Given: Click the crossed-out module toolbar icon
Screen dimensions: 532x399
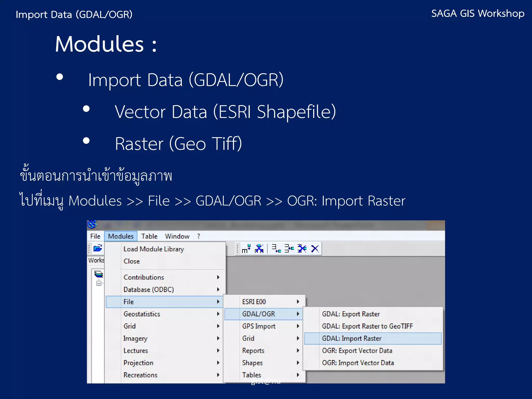Looking at the screenshot, I should pyautogui.click(x=259, y=249).
